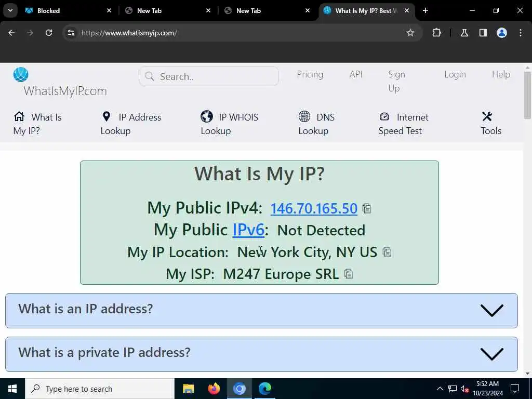Open the network status tray icon
Image resolution: width=532 pixels, height=399 pixels.
point(453,389)
